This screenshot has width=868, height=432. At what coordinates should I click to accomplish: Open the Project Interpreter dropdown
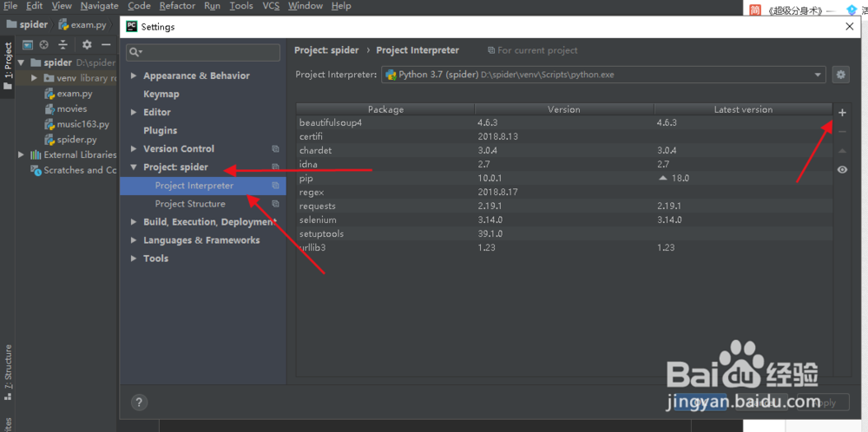click(x=603, y=75)
